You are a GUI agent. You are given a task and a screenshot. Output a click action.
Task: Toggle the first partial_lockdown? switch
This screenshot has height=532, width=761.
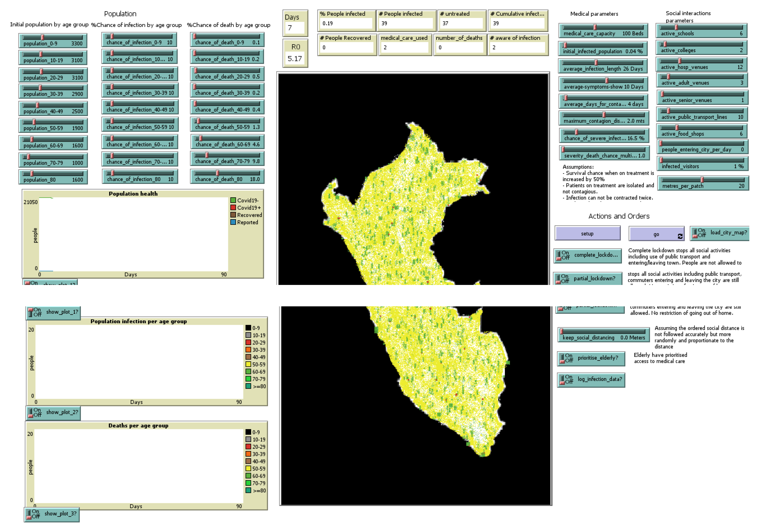587,279
